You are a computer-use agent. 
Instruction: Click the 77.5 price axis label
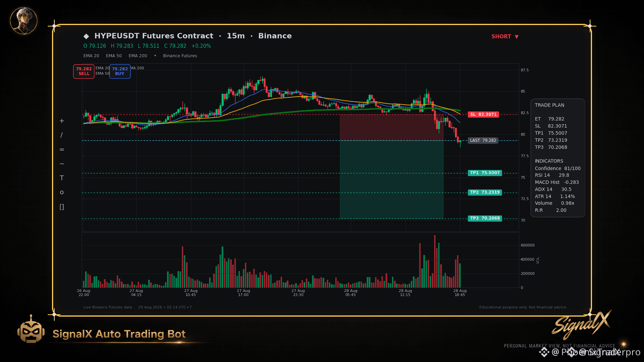(x=525, y=156)
